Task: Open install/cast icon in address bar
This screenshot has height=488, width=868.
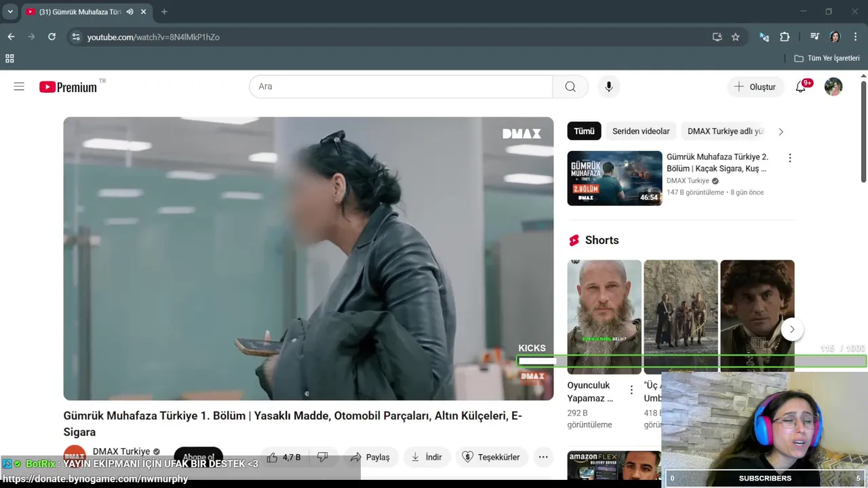Action: click(x=717, y=37)
